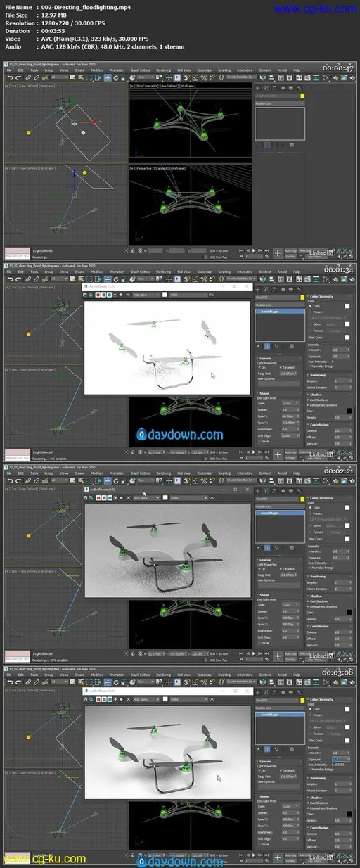Toggle red channel circle in ActiveShade, 00:01:34 frame
This screenshot has width=360, height=868.
[x=98, y=295]
